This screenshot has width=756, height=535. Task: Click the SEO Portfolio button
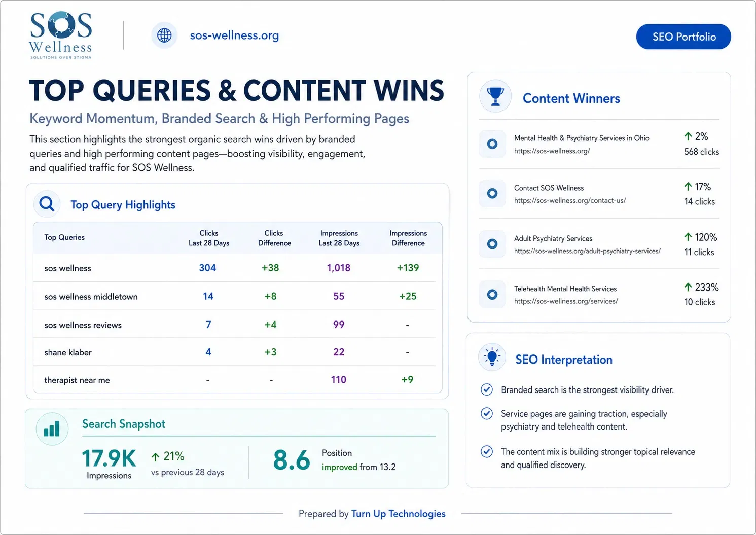683,37
